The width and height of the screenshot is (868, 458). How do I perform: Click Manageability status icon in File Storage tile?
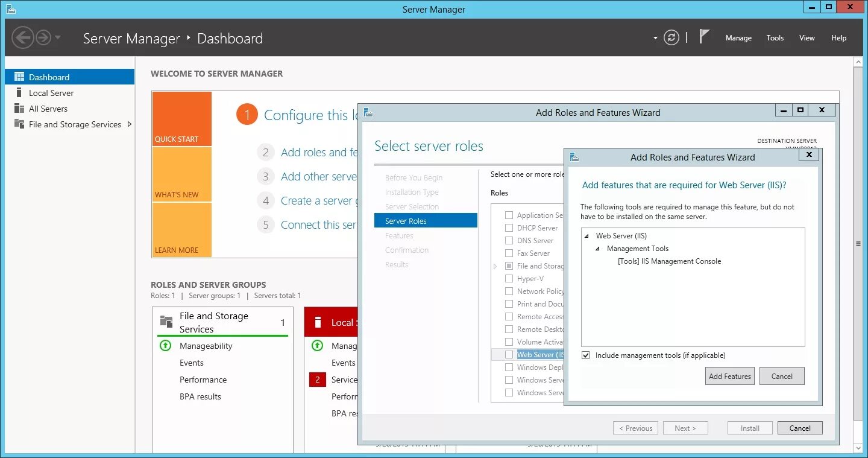(x=165, y=346)
